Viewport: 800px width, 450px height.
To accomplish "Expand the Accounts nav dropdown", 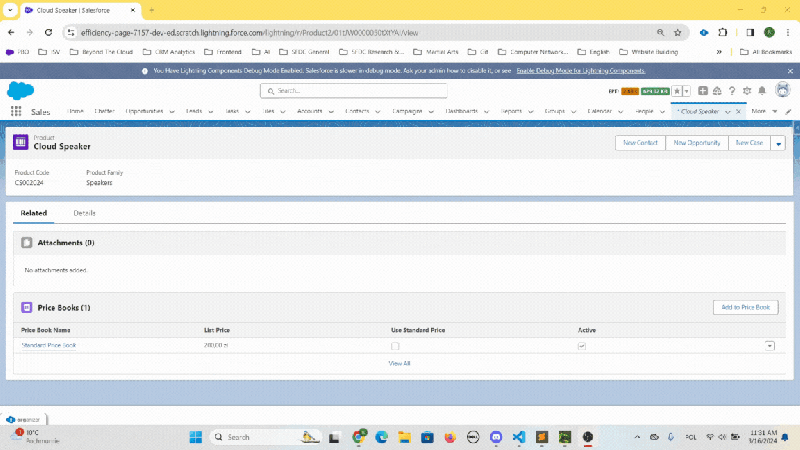I will pyautogui.click(x=331, y=111).
